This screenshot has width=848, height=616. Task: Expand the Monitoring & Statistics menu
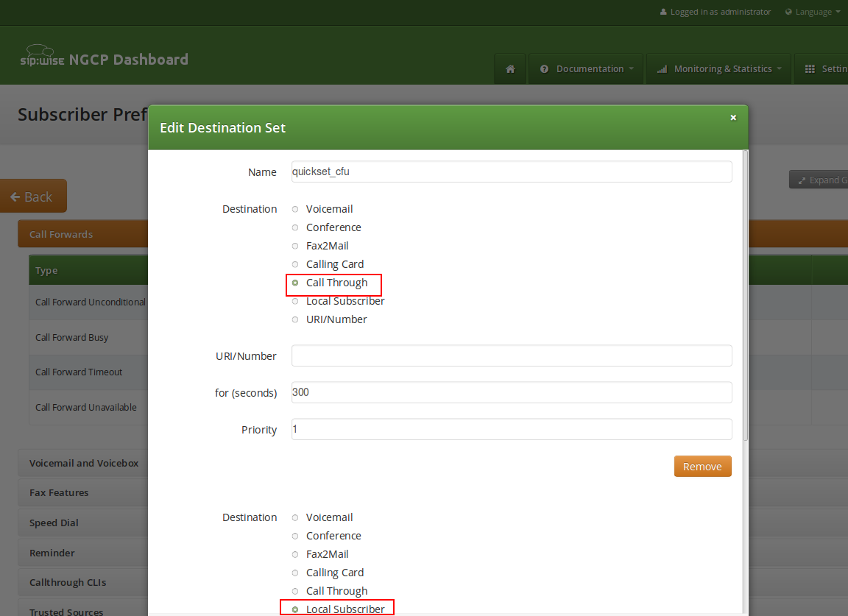tap(718, 68)
